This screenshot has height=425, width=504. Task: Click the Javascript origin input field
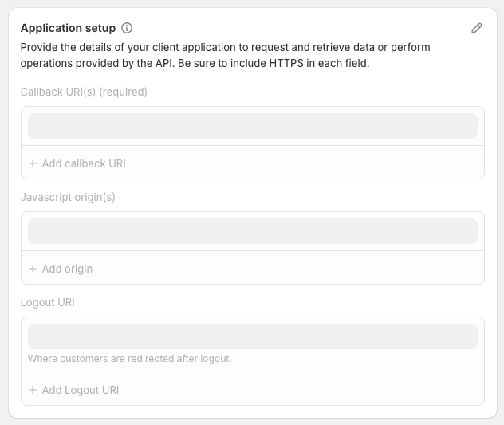[x=252, y=231]
